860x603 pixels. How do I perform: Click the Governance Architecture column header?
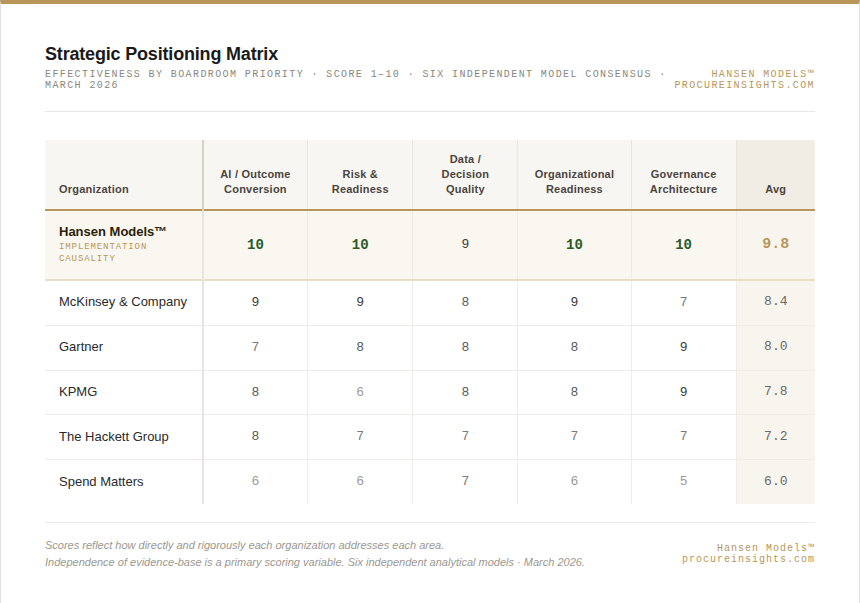point(683,181)
